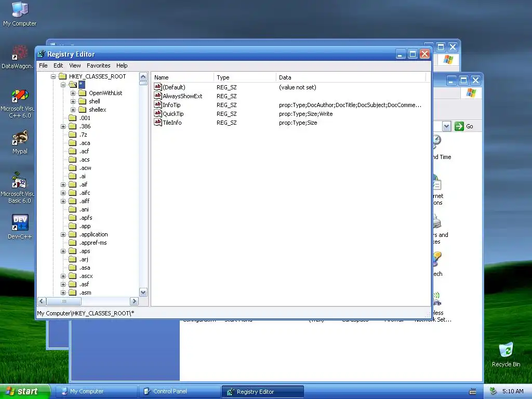The image size is (532, 399).
Task: Click the HKEY_CLASSES_ROOT folder icon
Action: point(62,76)
